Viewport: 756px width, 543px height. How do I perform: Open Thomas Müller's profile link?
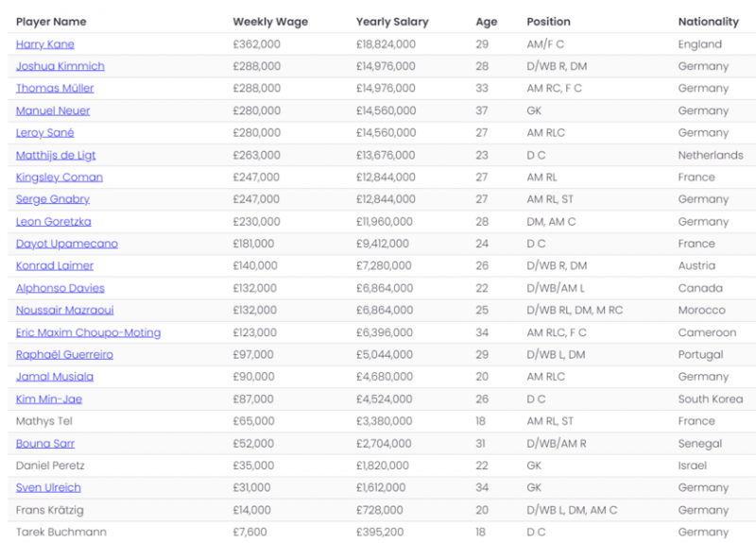[x=54, y=89]
